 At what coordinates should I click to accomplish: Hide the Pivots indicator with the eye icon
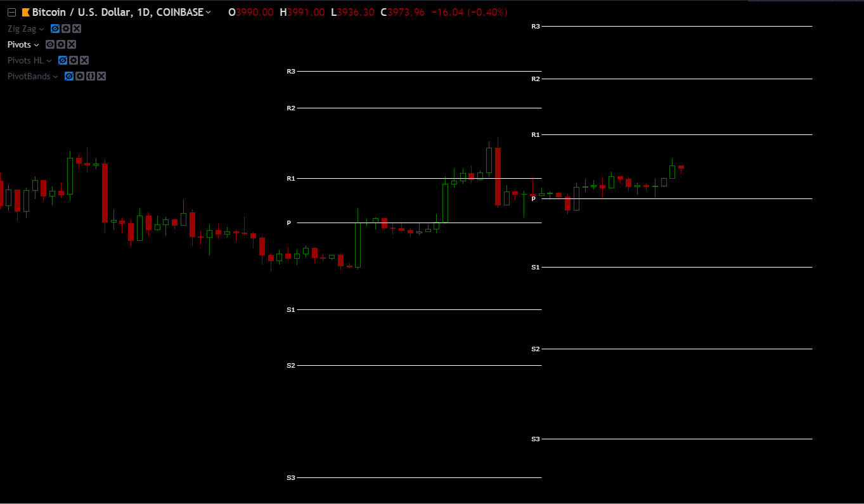49,44
